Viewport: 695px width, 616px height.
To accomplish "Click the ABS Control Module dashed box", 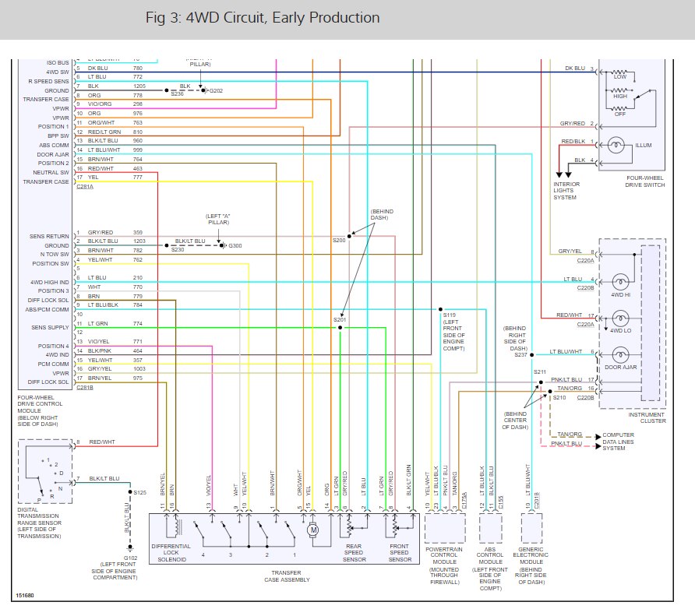I will (490, 528).
